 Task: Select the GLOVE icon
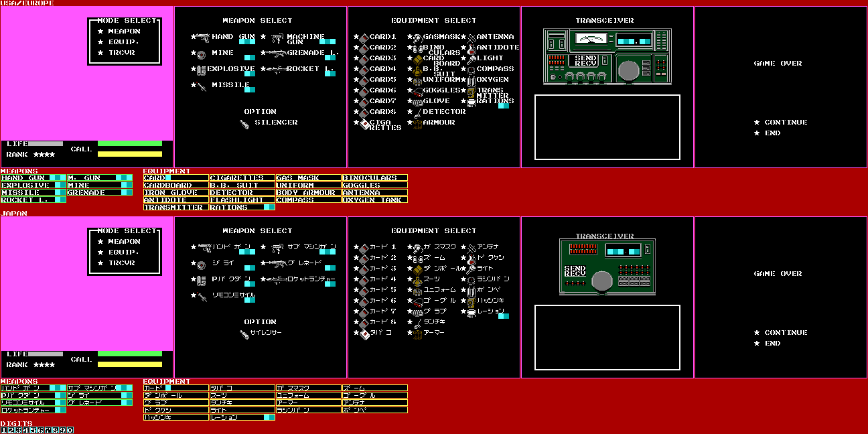(417, 102)
